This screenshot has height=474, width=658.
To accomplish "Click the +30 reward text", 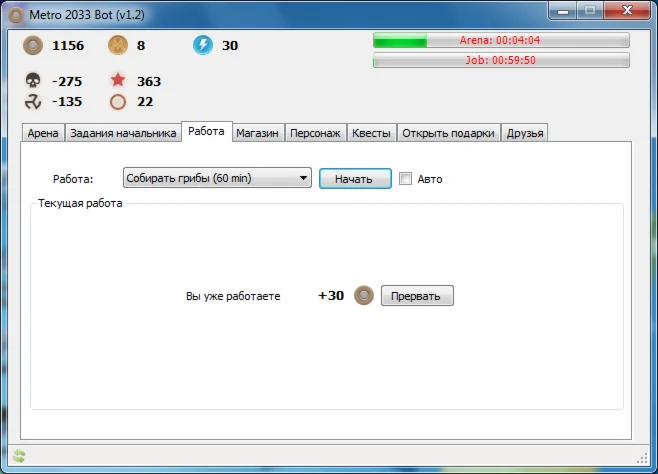I will 331,296.
